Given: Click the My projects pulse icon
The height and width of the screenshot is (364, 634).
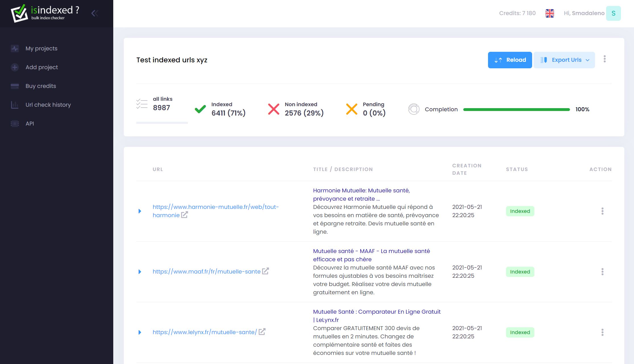Looking at the screenshot, I should 15,48.
